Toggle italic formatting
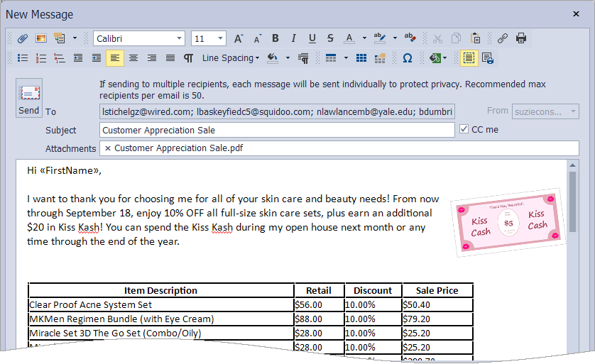The width and height of the screenshot is (595, 364). [x=293, y=38]
